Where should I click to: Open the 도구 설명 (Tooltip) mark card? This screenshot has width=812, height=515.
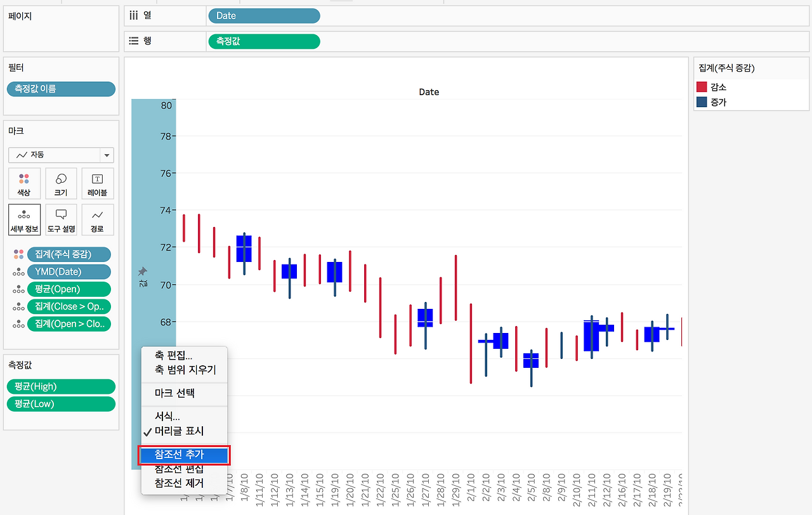(62, 220)
